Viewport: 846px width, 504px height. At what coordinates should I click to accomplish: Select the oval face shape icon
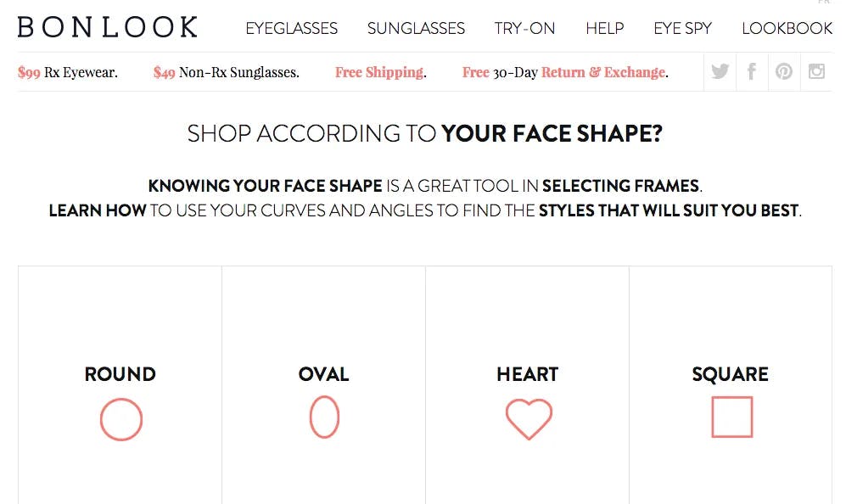[324, 417]
